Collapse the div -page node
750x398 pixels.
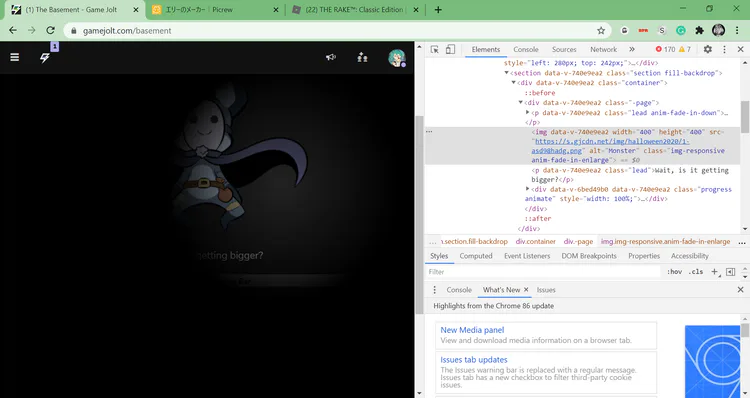[x=520, y=102]
